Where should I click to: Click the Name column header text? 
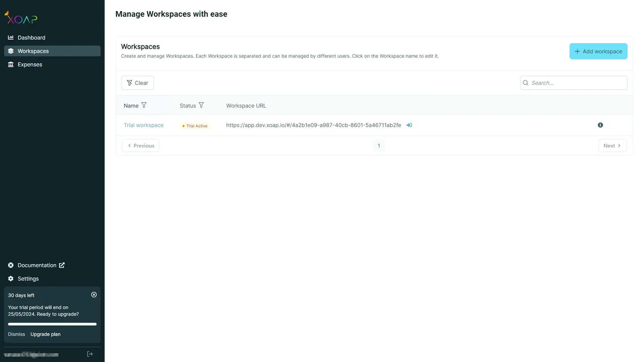click(131, 106)
